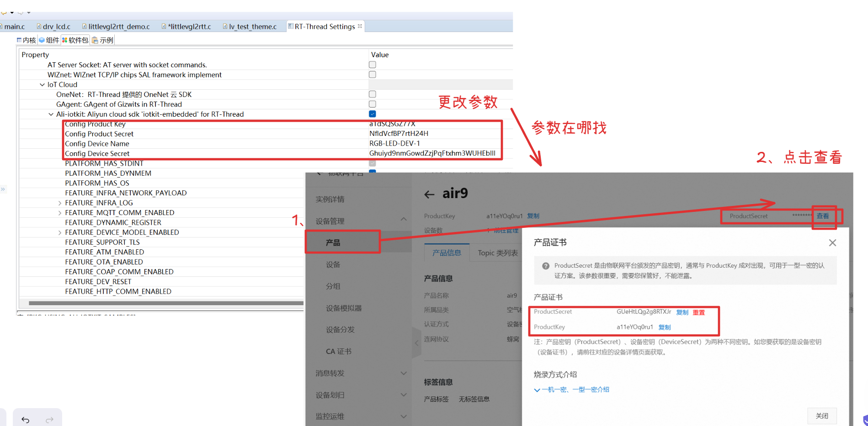This screenshot has height=426, width=868.
Task: Open the *littlevgl2rtt.c tab
Action: pos(186,27)
